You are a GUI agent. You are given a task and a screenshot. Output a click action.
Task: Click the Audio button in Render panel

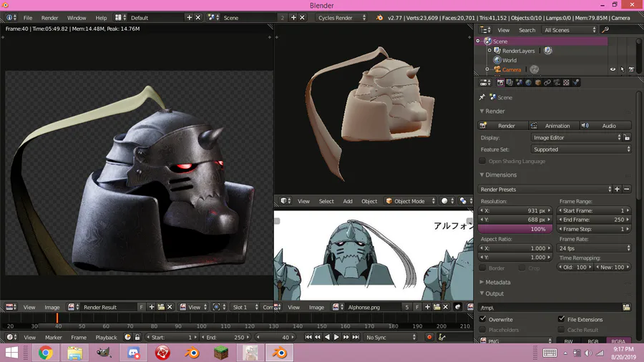click(x=607, y=125)
